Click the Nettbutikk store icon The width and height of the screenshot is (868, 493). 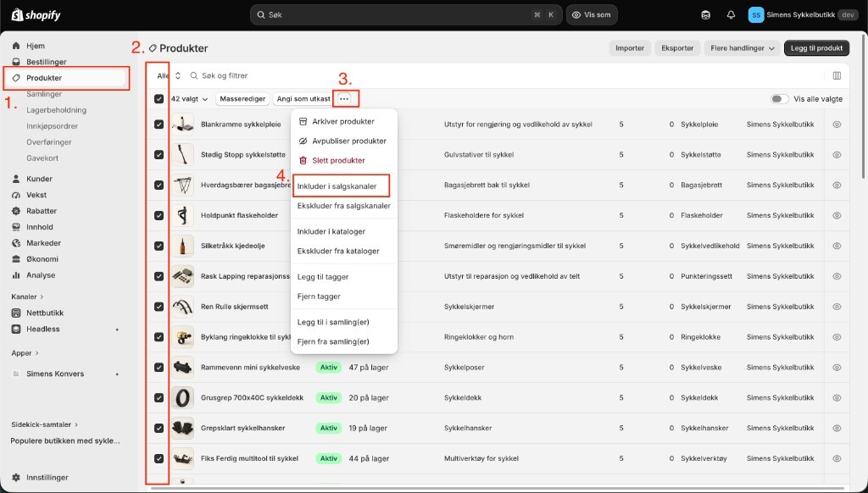[16, 313]
